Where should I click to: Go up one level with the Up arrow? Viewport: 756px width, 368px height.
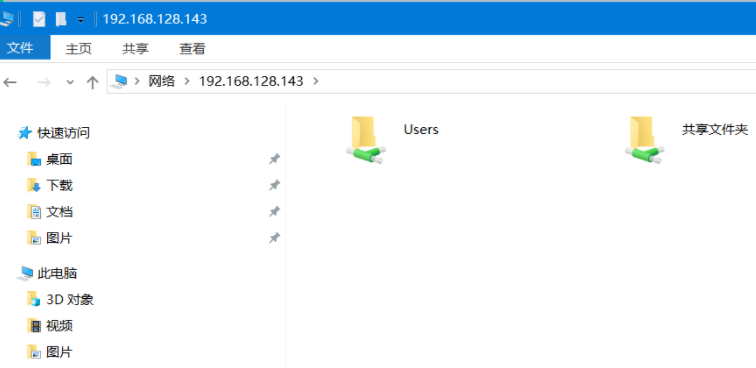click(x=92, y=82)
